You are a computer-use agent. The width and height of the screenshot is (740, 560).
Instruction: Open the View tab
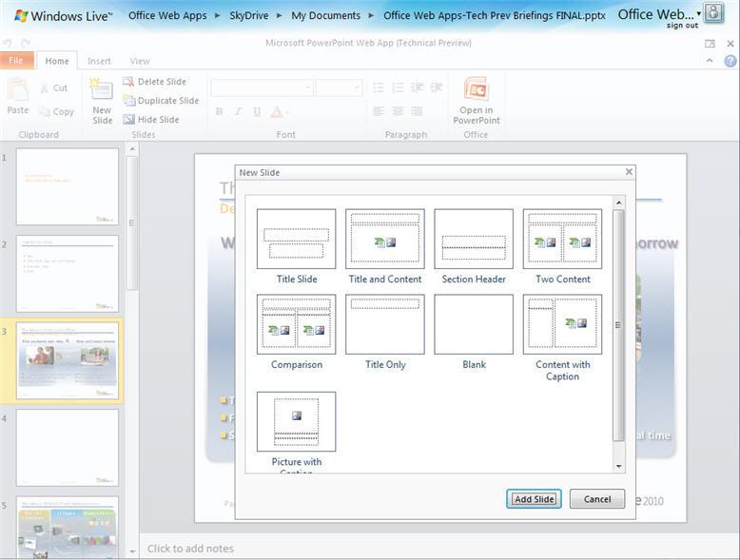click(x=140, y=61)
